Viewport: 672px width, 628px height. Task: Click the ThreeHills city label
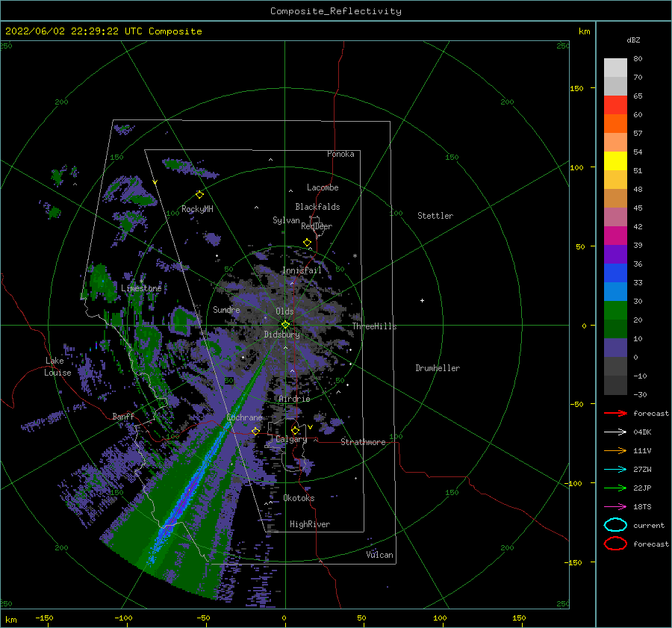click(374, 326)
